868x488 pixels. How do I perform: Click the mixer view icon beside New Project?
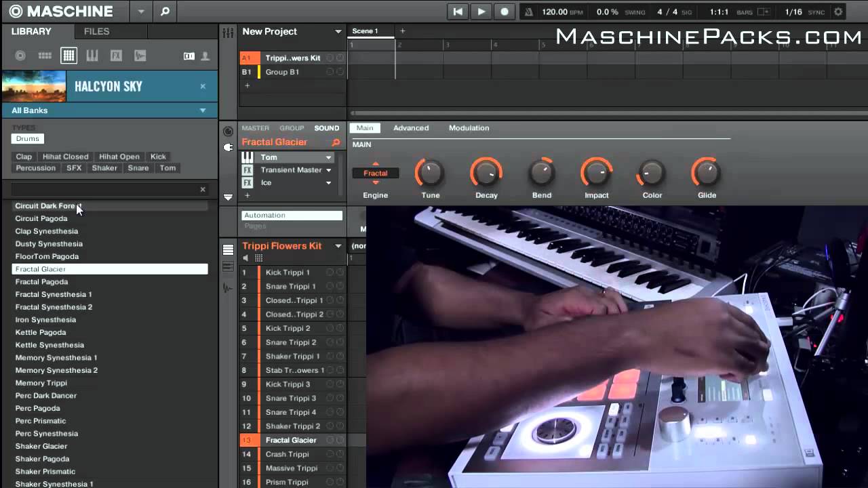click(x=228, y=31)
